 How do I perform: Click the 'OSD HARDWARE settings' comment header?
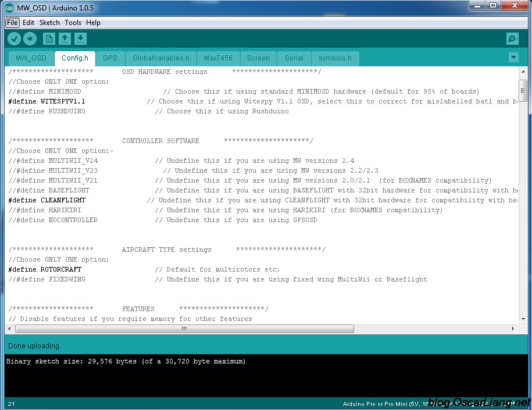(165, 72)
